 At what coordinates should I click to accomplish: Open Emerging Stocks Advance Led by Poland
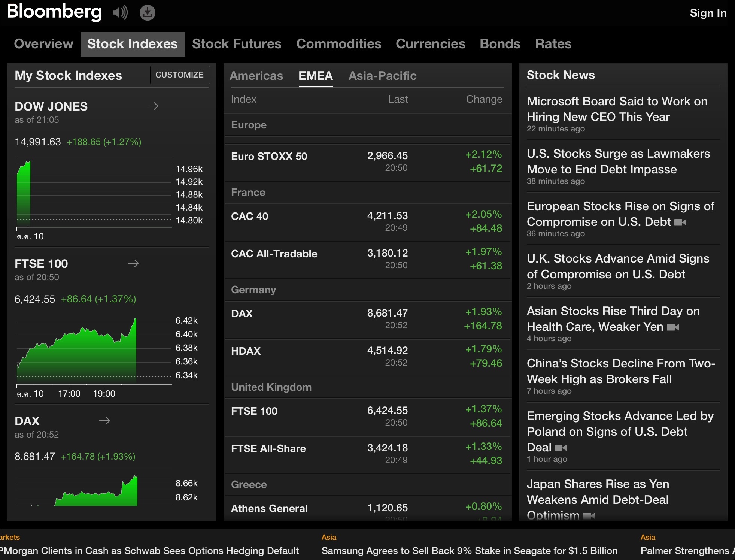[x=623, y=436]
